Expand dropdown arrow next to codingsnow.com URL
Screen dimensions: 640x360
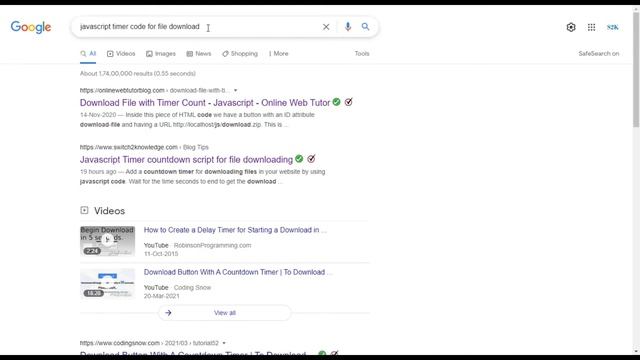[224, 343]
